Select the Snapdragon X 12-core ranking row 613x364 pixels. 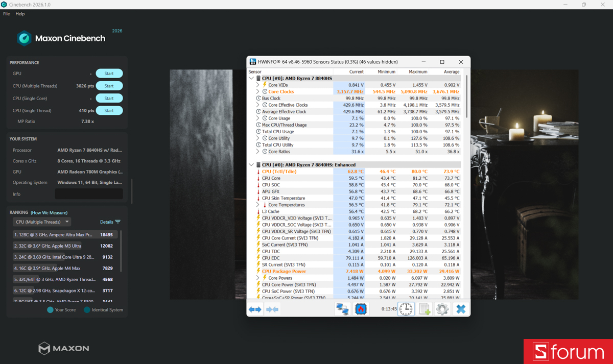click(65, 290)
